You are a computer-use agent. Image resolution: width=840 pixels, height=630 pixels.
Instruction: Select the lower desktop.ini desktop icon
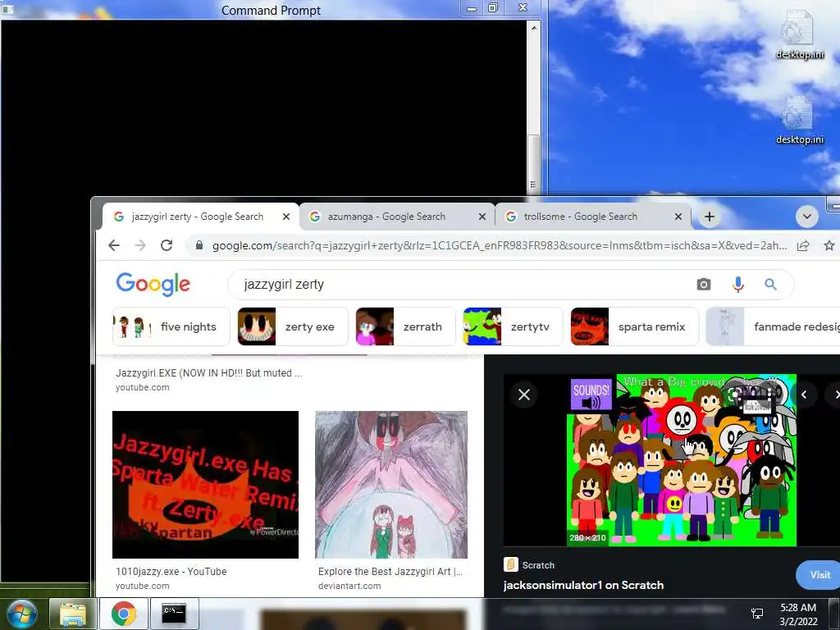799,121
